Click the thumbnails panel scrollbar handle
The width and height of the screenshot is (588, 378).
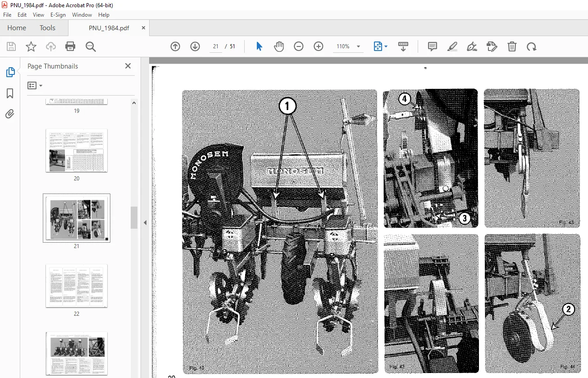click(x=134, y=217)
